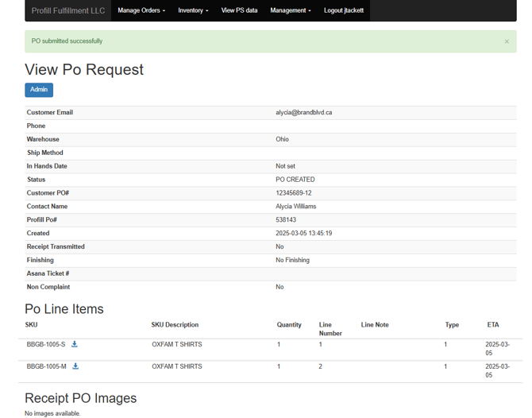Expand the Management dropdown in navbar
The height and width of the screenshot is (418, 532).
coord(290,11)
